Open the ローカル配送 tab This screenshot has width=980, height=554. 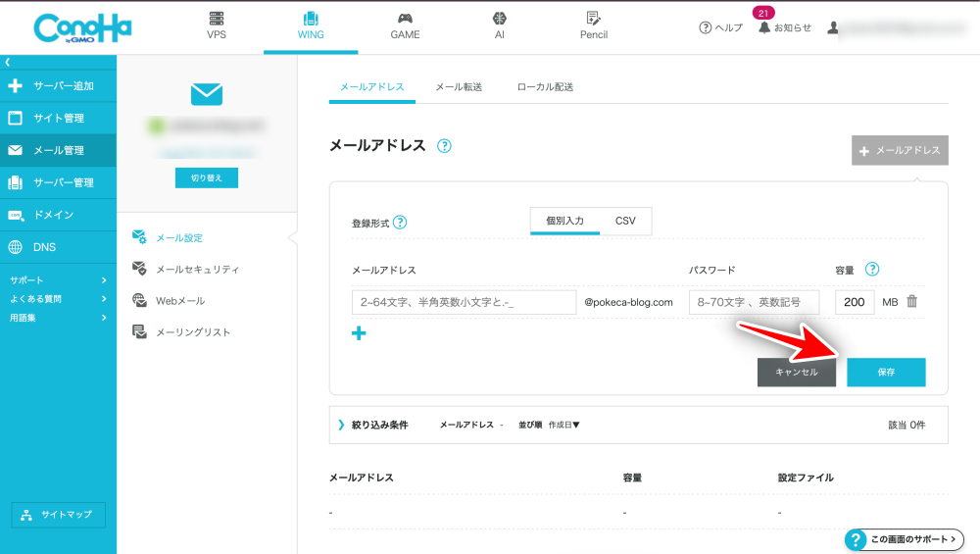pos(545,87)
